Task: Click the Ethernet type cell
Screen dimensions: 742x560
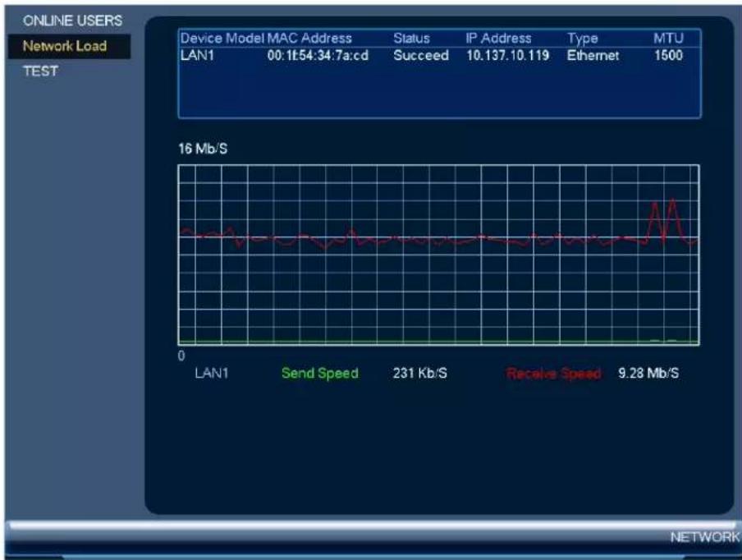Action: pyautogui.click(x=593, y=55)
